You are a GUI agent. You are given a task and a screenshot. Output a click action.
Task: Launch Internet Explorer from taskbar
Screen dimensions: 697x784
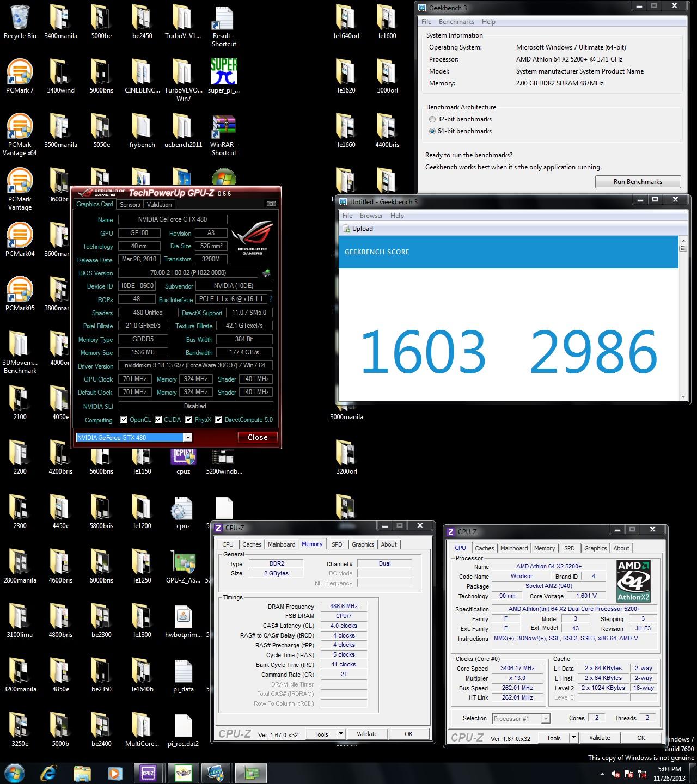[49, 773]
